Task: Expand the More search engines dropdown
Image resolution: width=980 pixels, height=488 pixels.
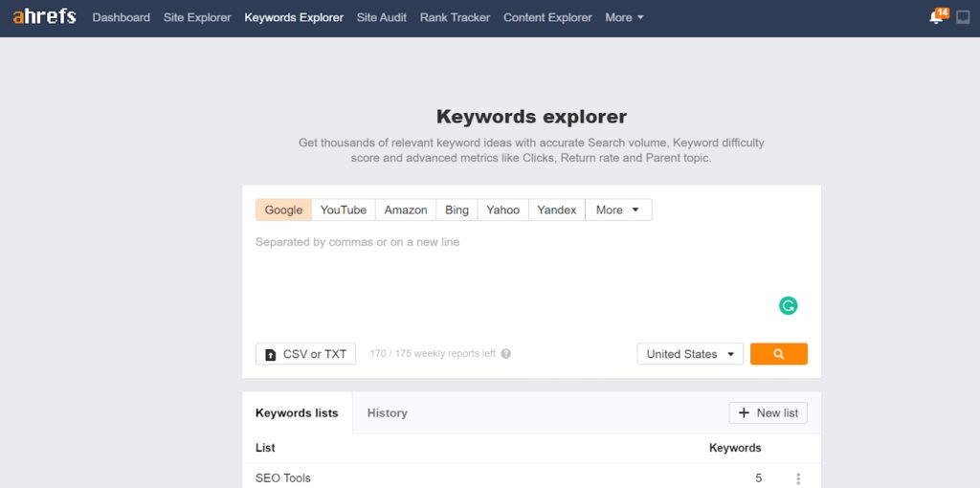Action: click(618, 210)
